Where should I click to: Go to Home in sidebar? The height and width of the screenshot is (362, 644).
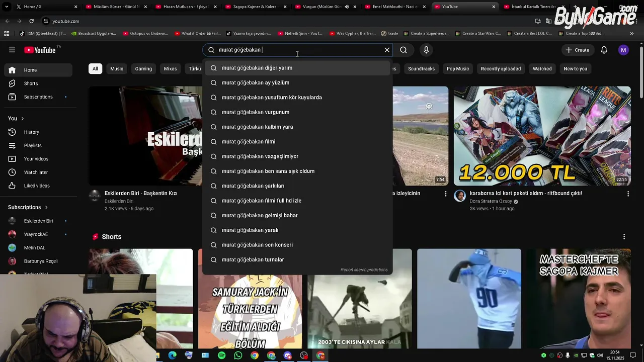click(x=38, y=70)
